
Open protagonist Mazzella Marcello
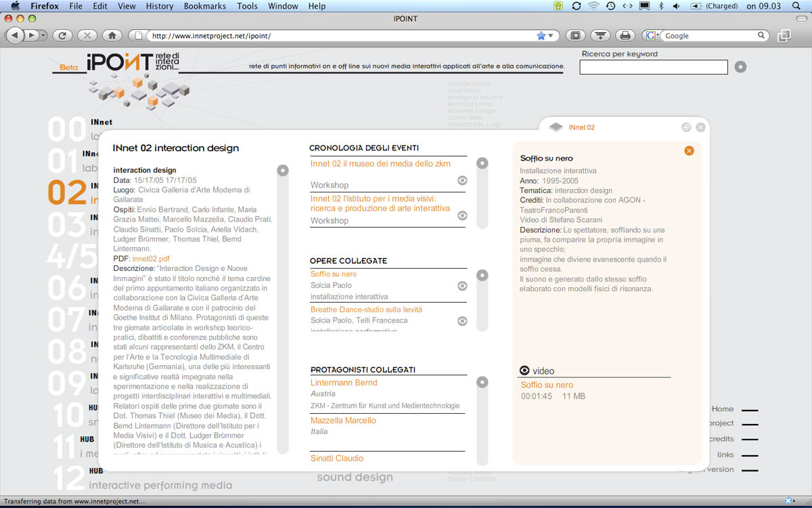point(343,421)
